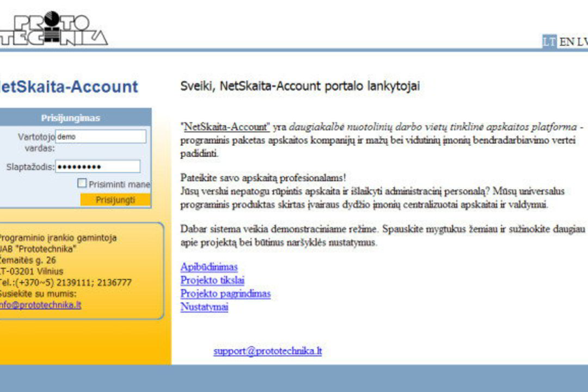Click the Prisijungti login button
Image resolution: width=588 pixels, height=392 pixels.
pyautogui.click(x=115, y=200)
